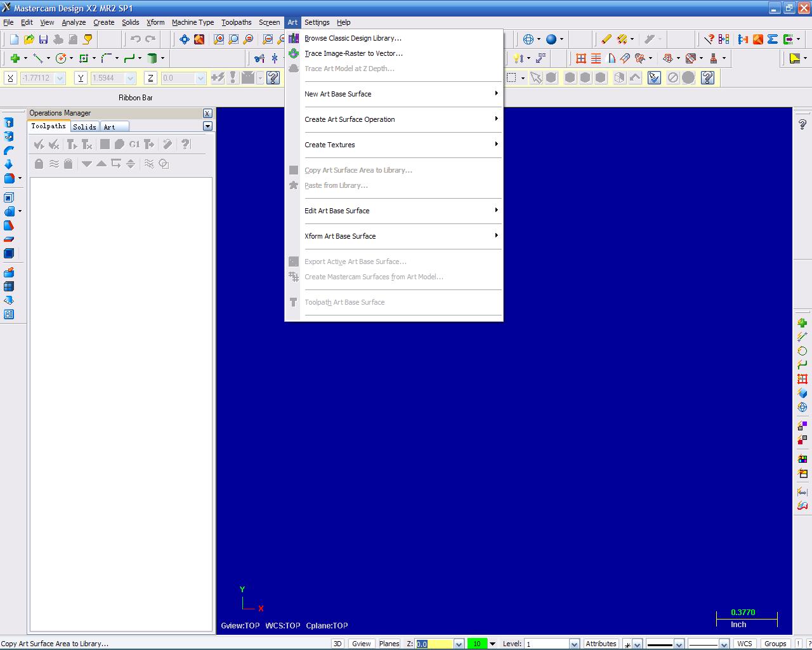Viewport: 812px width, 650px height.
Task: Open the line style dropdown in status bar
Action: pyautogui.click(x=679, y=644)
